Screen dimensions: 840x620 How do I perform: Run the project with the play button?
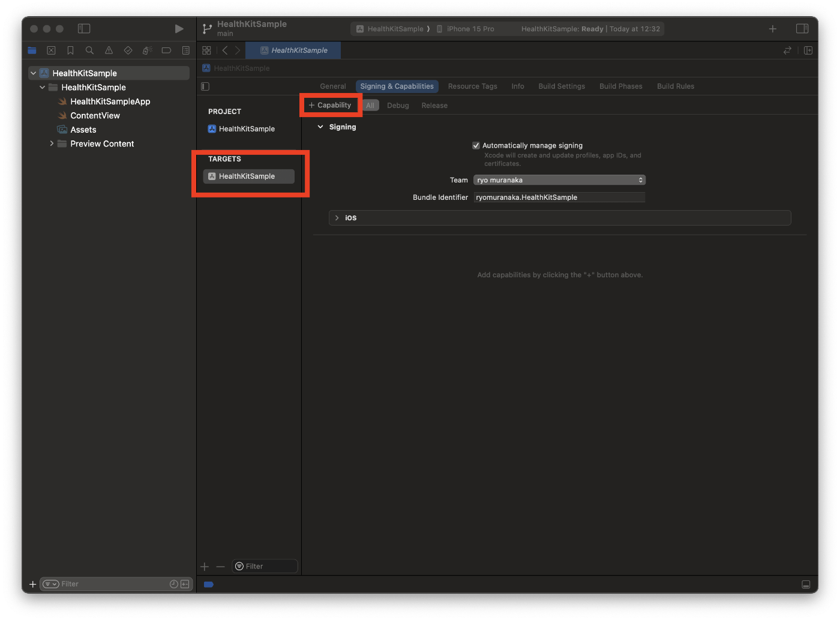(x=179, y=28)
